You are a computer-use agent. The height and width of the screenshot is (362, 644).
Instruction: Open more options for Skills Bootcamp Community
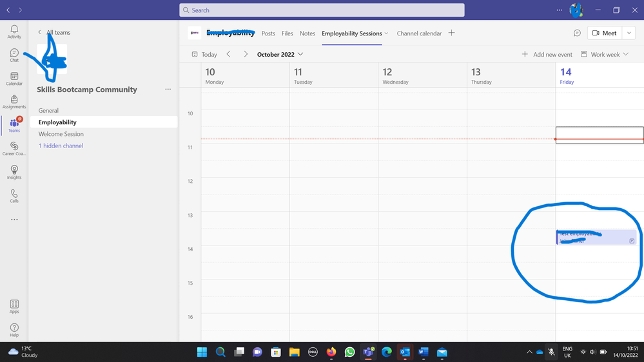point(168,89)
